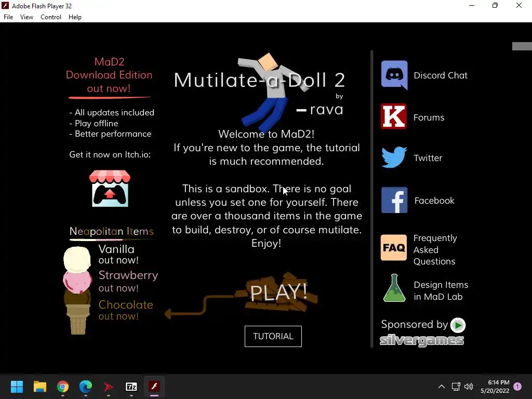Click the Adobe Flash Player title bar icon
532x399 pixels.
click(x=5, y=6)
